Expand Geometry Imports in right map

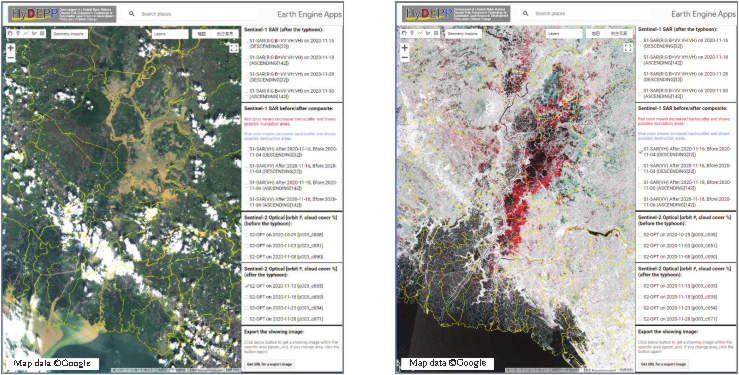coord(462,34)
